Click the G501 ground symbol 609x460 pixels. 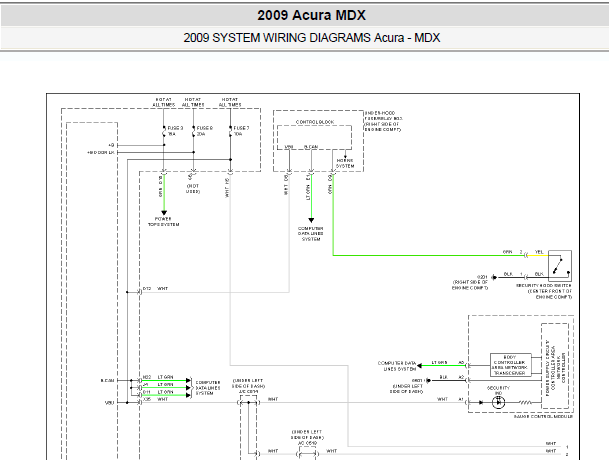click(x=428, y=380)
